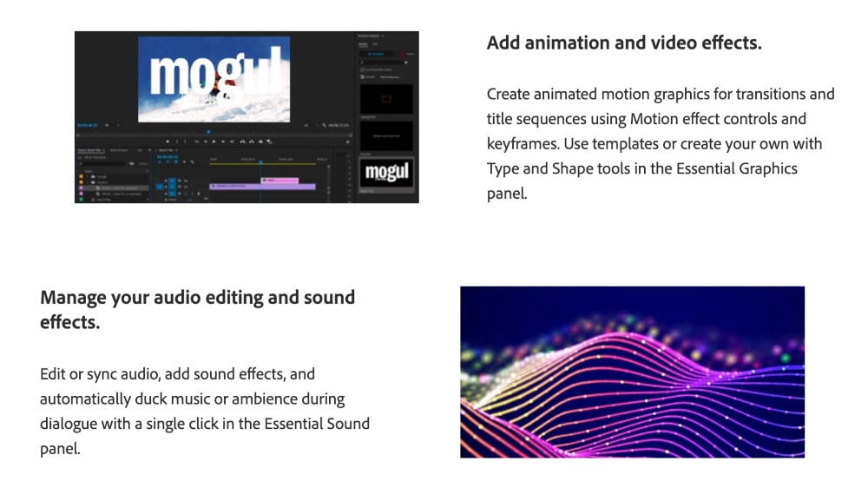The width and height of the screenshot is (868, 501).
Task: Select the mogul template thumbnail in Essential Graphics
Action: 388,171
